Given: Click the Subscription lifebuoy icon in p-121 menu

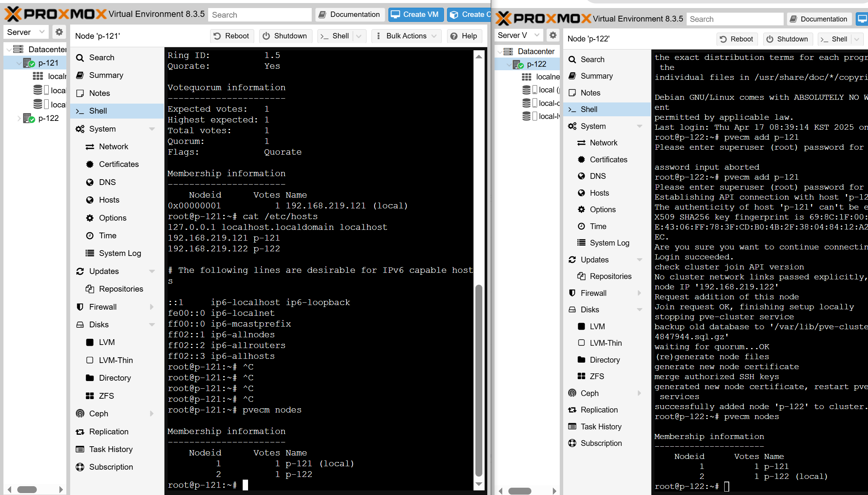Looking at the screenshot, I should (x=80, y=467).
